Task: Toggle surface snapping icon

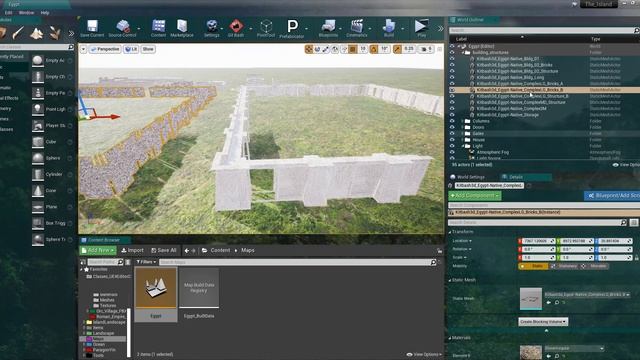Action: 344,49
